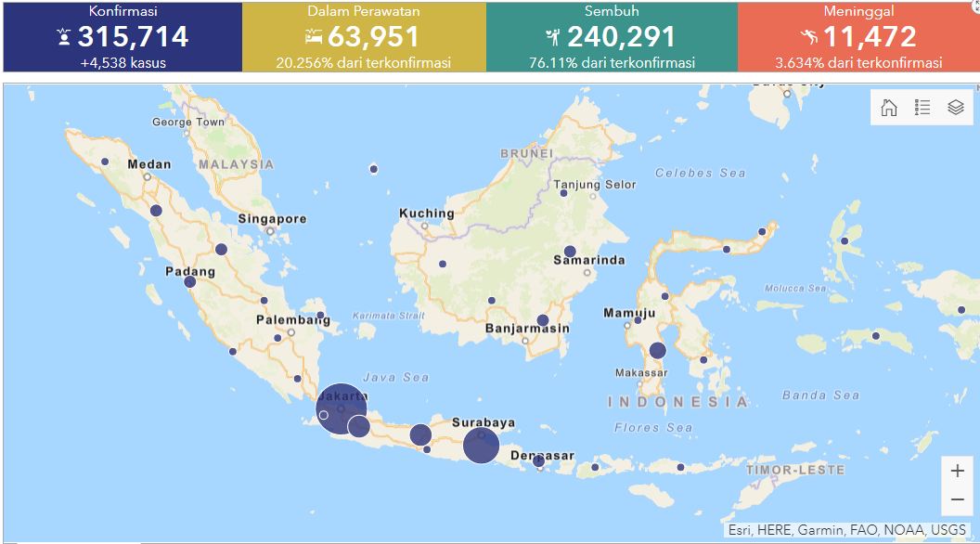Screen dimensions: 980x544
Task: Select the large Jakarta case bubble
Action: [341, 409]
